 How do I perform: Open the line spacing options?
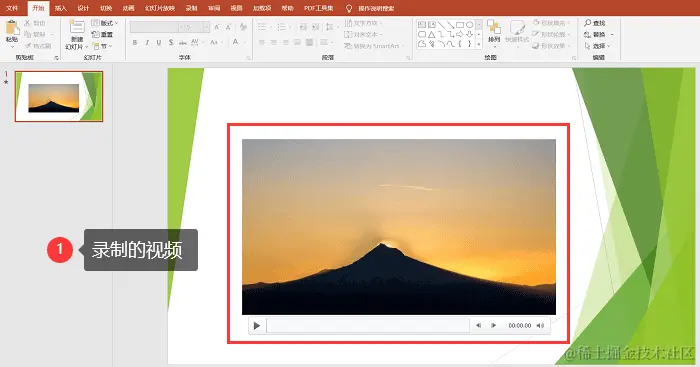[329, 27]
